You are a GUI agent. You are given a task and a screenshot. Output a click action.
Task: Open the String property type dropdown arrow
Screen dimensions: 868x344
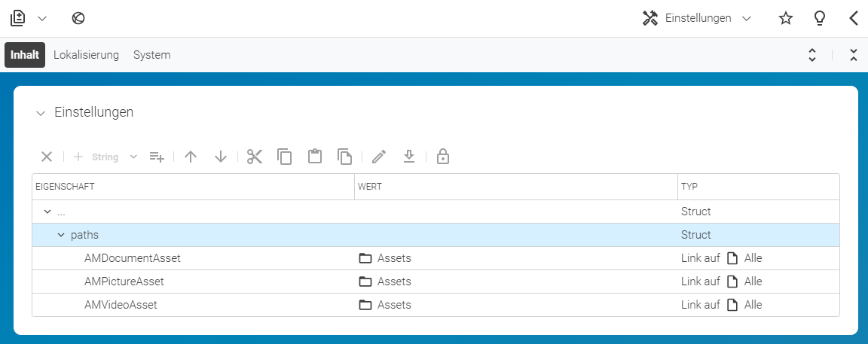[133, 157]
